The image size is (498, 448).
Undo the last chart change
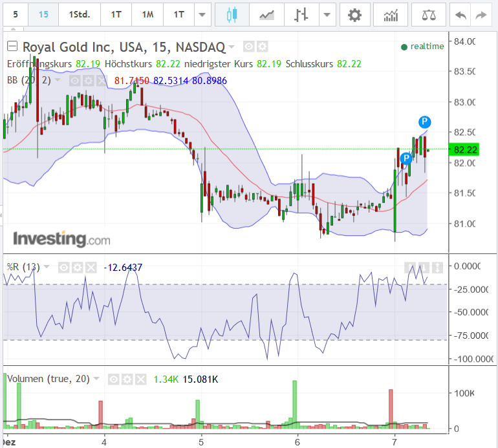pos(460,15)
